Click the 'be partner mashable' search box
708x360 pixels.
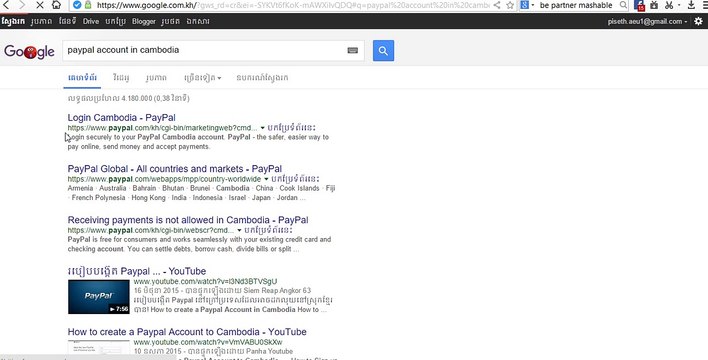click(576, 5)
